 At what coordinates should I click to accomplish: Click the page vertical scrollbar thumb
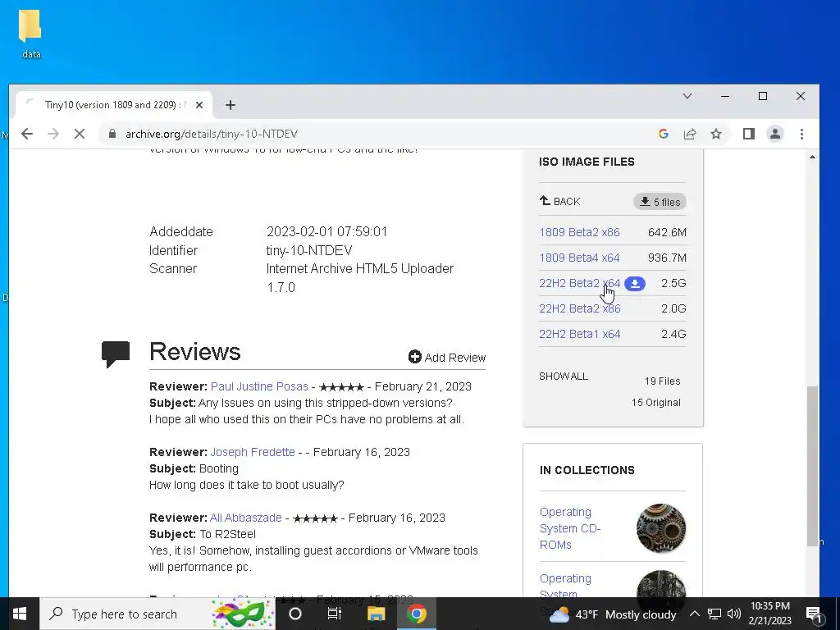pos(813,466)
